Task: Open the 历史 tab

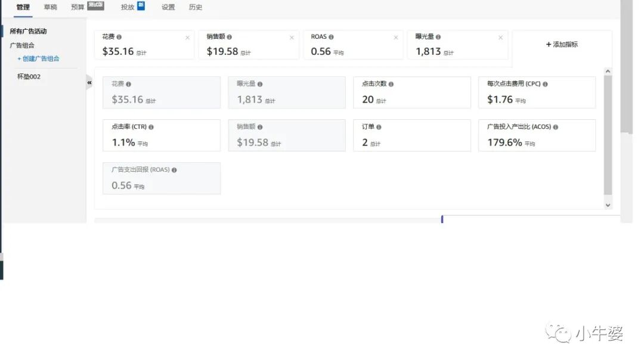Action: [x=196, y=7]
